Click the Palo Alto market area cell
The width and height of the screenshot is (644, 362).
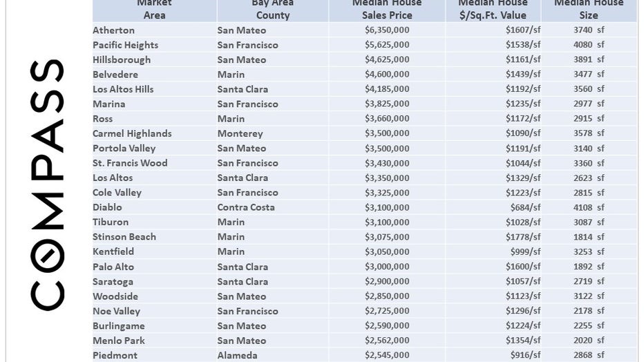(x=113, y=267)
